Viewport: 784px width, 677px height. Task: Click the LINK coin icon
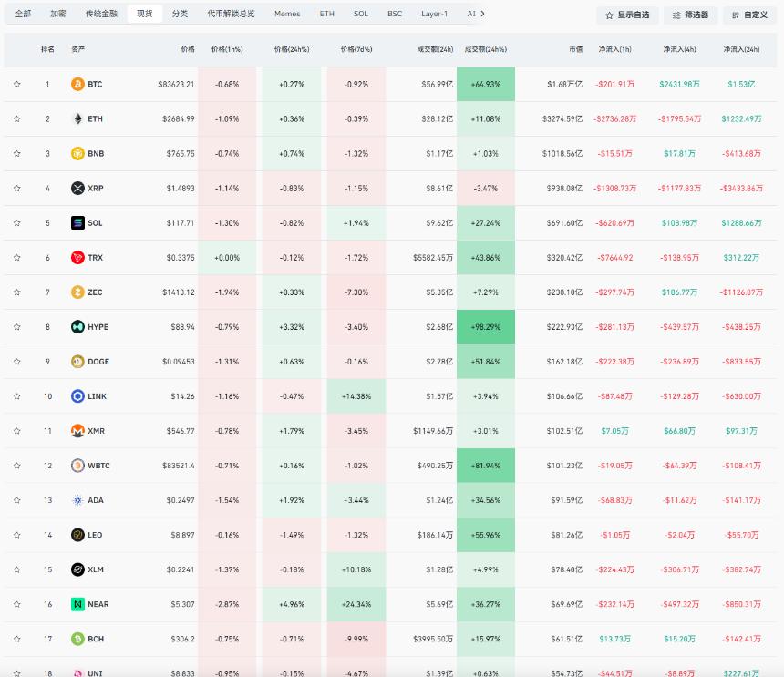[77, 396]
